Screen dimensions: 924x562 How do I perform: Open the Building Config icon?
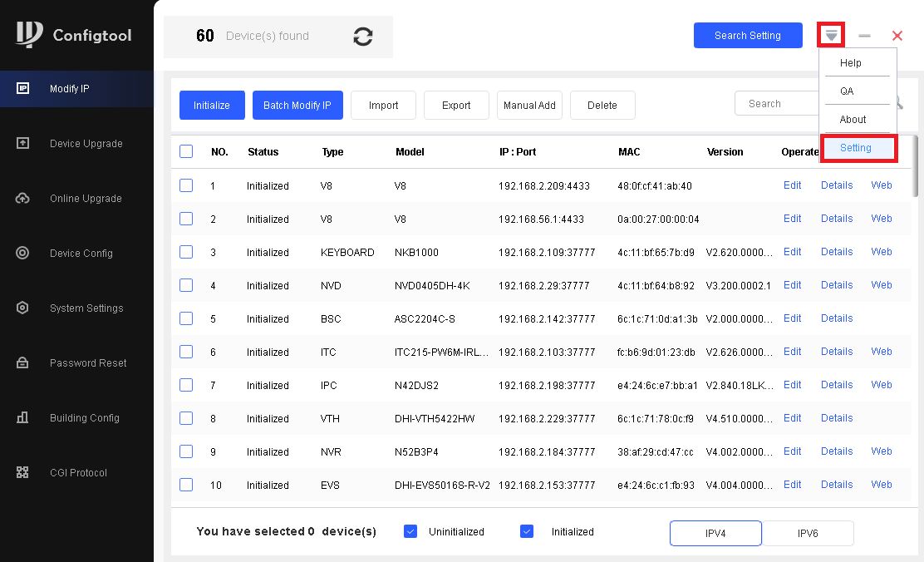[x=23, y=418]
